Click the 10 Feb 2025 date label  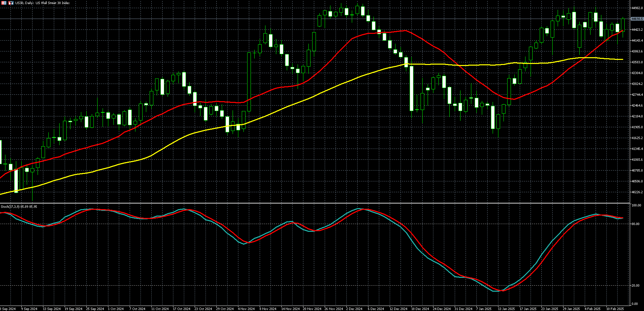(615, 309)
